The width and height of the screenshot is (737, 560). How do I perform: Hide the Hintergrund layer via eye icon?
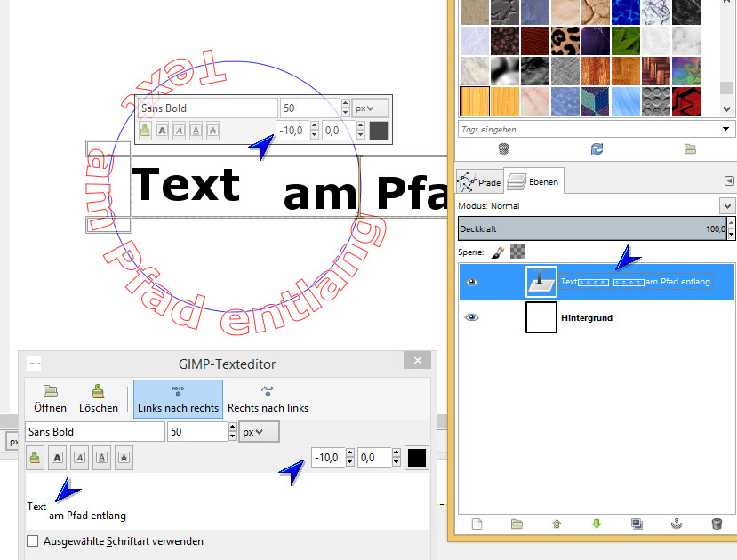click(472, 317)
